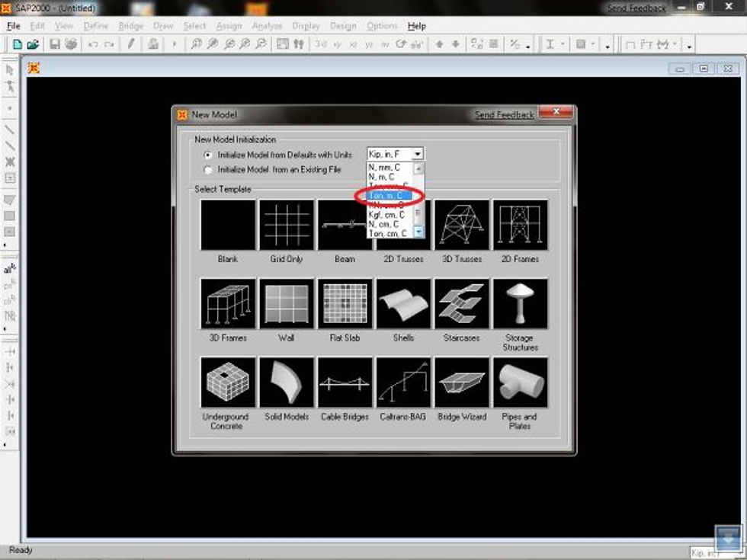Close the New Model dialog

(x=556, y=113)
